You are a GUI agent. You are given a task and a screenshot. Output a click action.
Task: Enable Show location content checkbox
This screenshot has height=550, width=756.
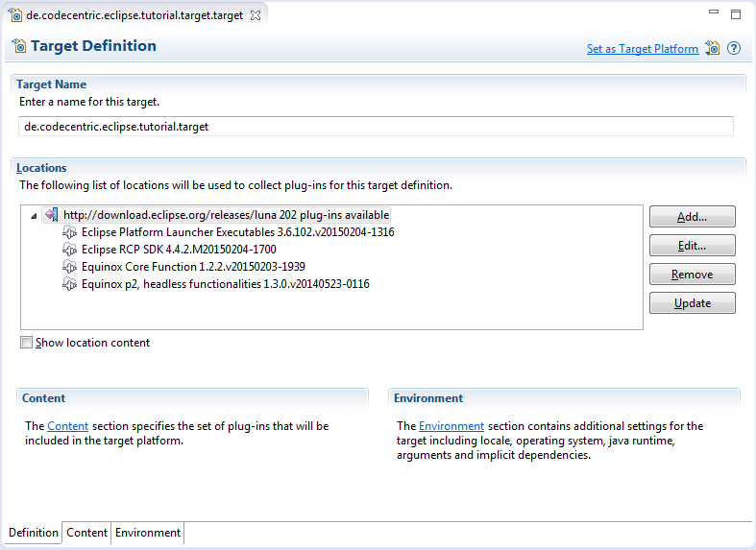pos(27,343)
